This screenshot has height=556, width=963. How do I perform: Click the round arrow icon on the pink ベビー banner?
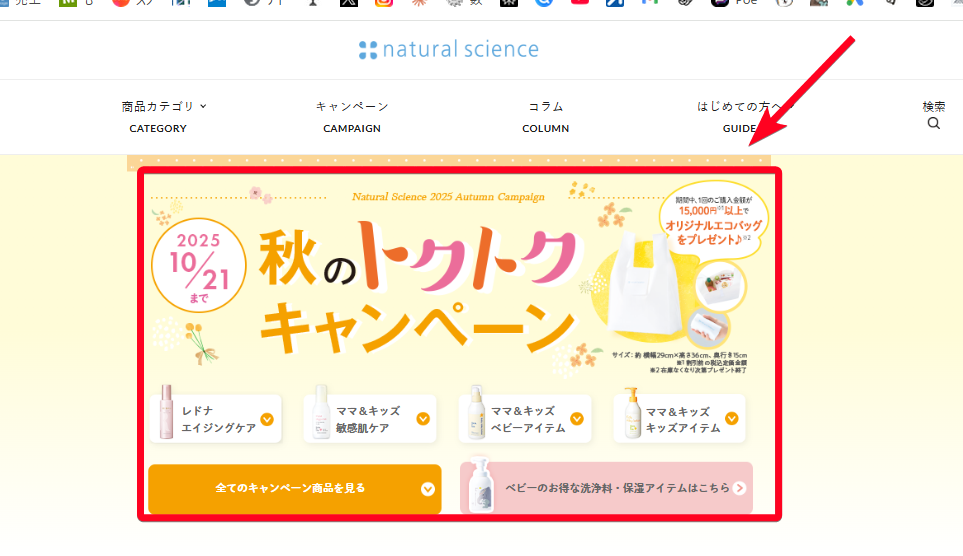(739, 488)
